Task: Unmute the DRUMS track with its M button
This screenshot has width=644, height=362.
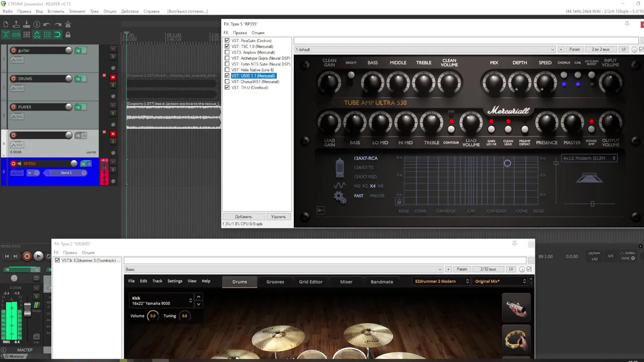Action: click(x=113, y=77)
